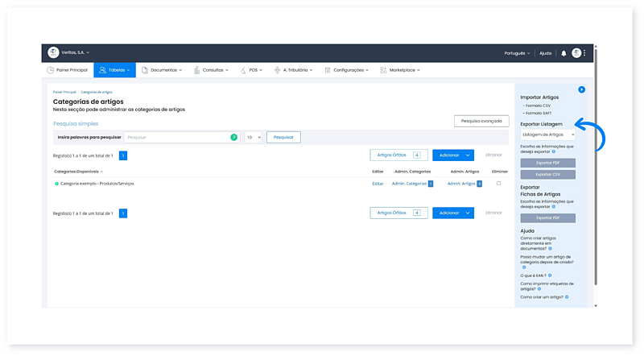This screenshot has width=644, height=356.
Task: Click the notifications bell icon
Action: (563, 53)
